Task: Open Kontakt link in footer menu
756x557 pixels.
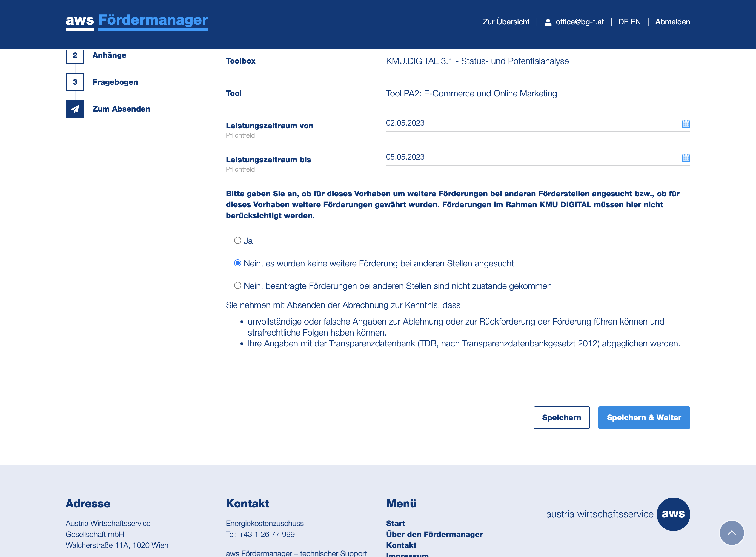Action: [x=401, y=545]
